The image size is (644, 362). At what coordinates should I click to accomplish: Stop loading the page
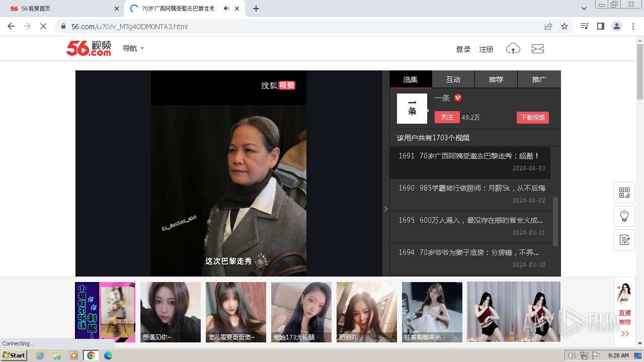43,26
